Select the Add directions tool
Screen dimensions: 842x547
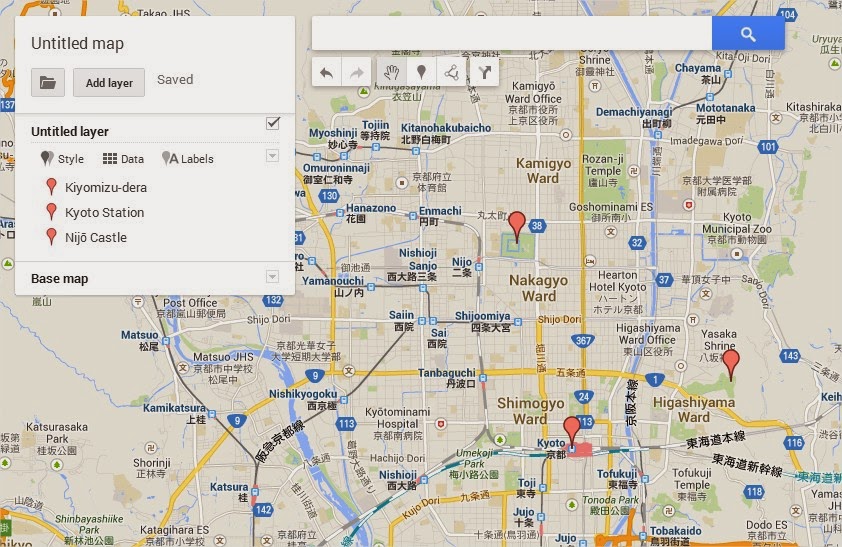(485, 72)
